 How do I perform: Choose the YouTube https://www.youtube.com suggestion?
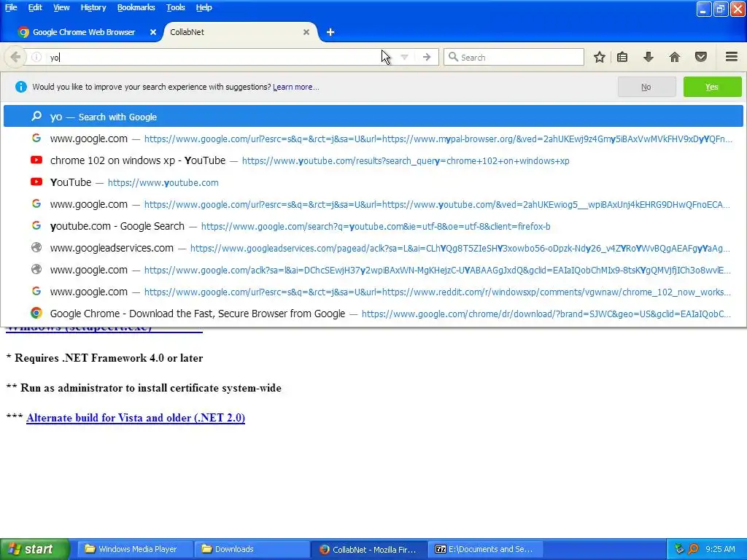coord(373,182)
